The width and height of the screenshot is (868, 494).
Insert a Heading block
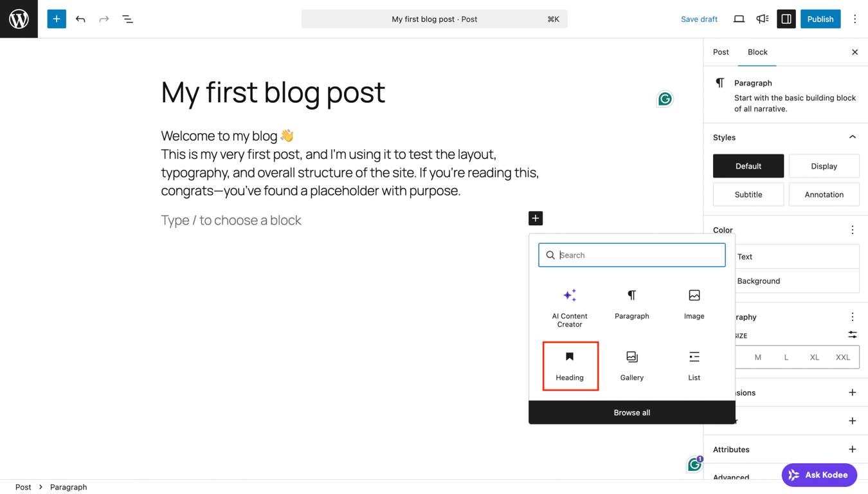(570, 365)
